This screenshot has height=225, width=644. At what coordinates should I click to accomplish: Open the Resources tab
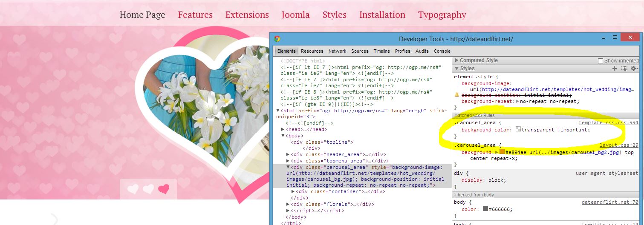312,51
